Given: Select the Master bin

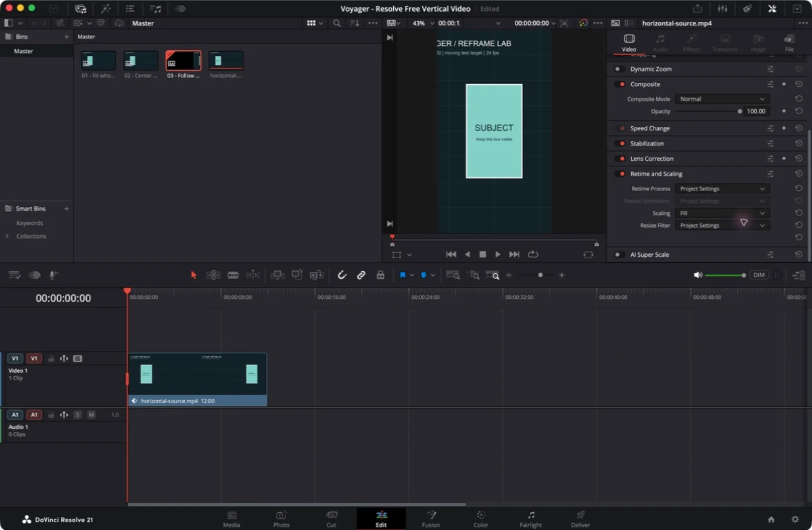Looking at the screenshot, I should 23,51.
